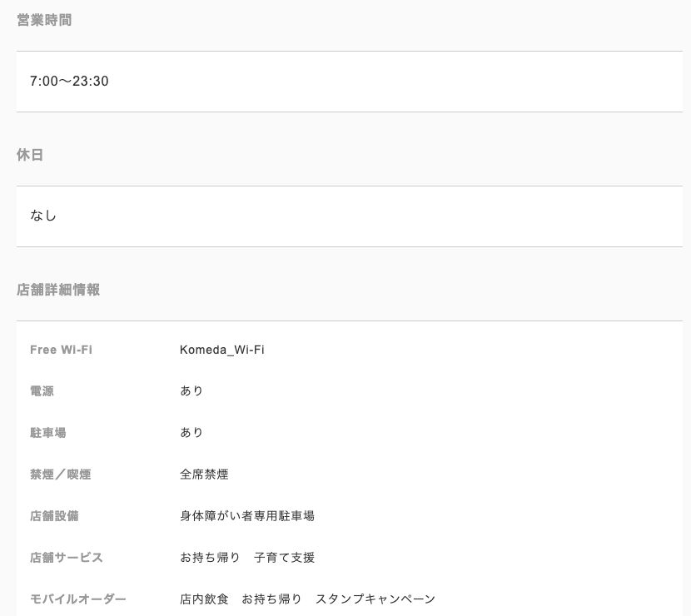The width and height of the screenshot is (691, 616).
Task: Click the 休日 section heading
Action: 30,155
